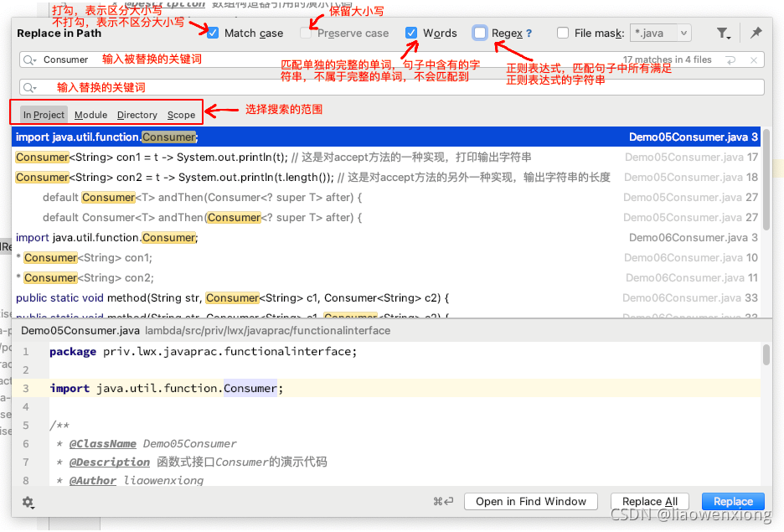Screen dimensions: 784x532
Task: Enable the File mask checkbox
Action: coord(563,33)
